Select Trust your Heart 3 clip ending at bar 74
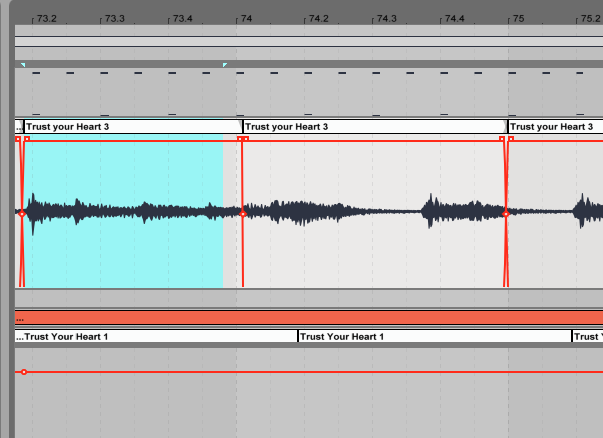The image size is (603, 438). (133, 127)
